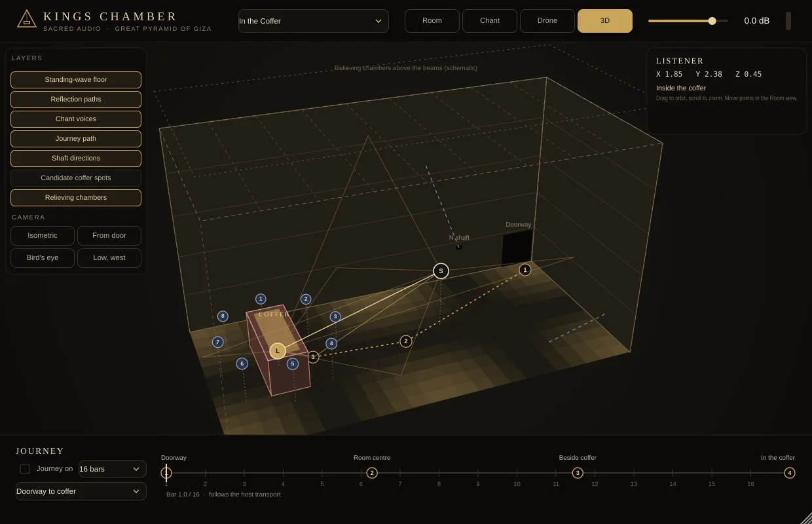The height and width of the screenshot is (524, 812).
Task: Switch to the Drone tab
Action: (547, 21)
